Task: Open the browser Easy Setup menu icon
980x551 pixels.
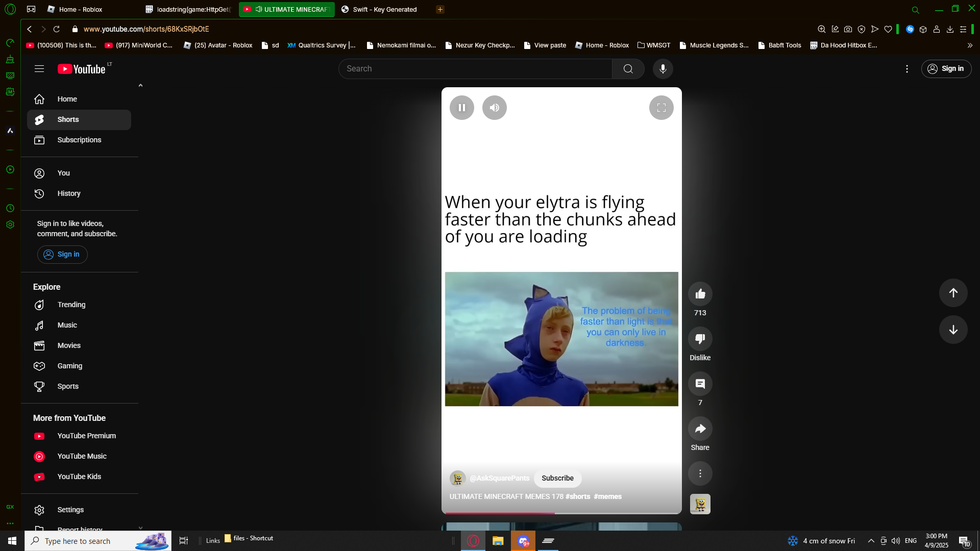Action: 963,29
